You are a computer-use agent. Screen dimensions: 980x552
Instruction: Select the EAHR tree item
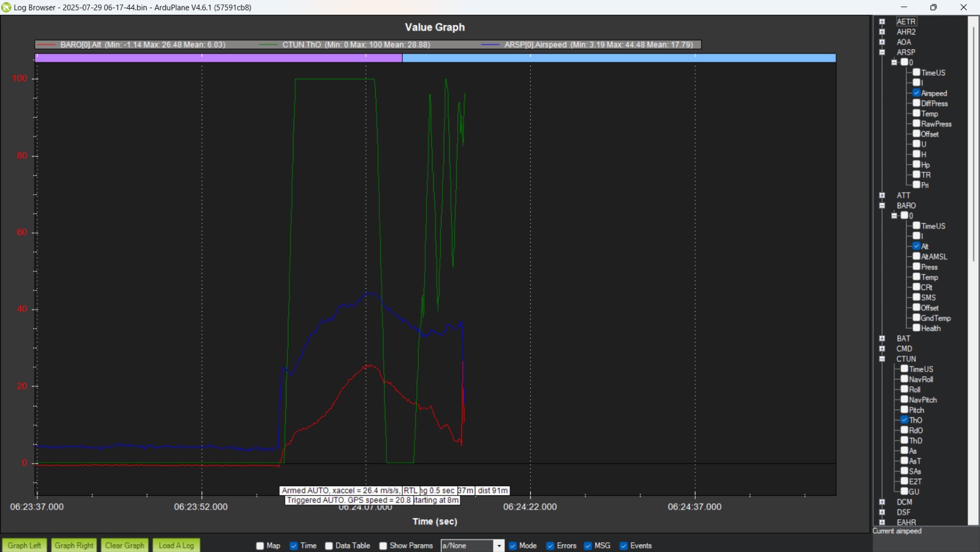point(906,522)
